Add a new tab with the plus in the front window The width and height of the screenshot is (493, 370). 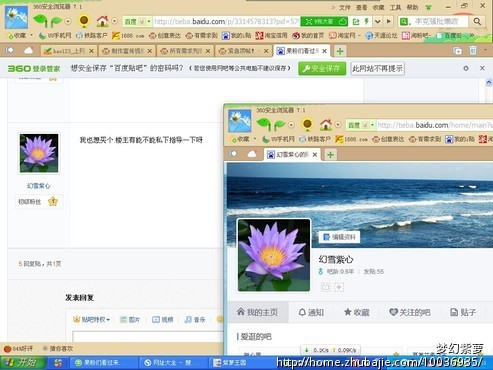pos(330,155)
